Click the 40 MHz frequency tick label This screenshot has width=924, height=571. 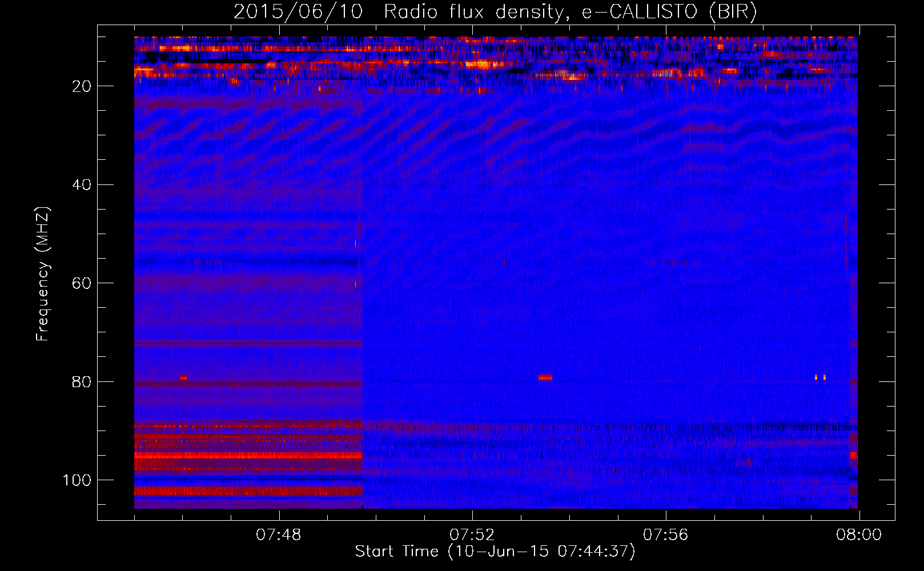tap(82, 185)
